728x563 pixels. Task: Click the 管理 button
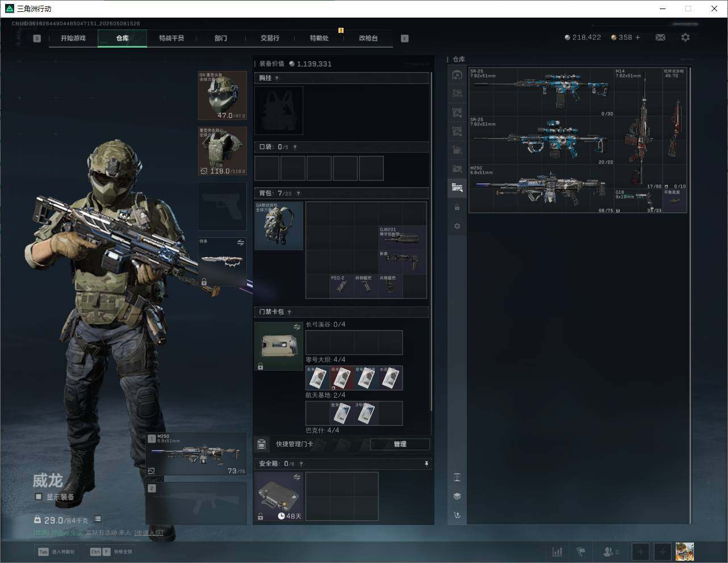[x=400, y=444]
